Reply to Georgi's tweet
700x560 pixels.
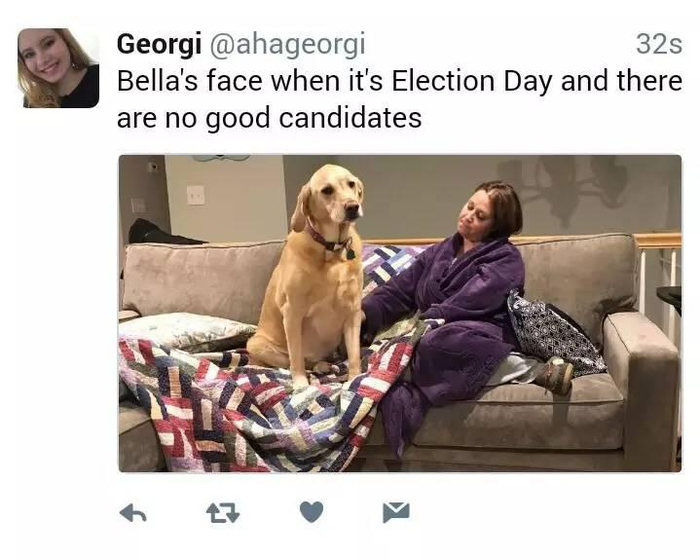tap(133, 513)
